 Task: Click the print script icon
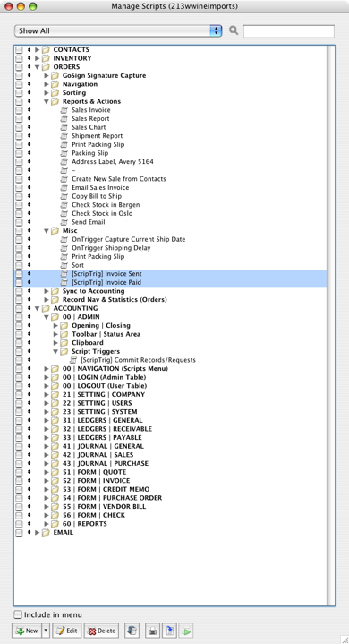pos(152,630)
